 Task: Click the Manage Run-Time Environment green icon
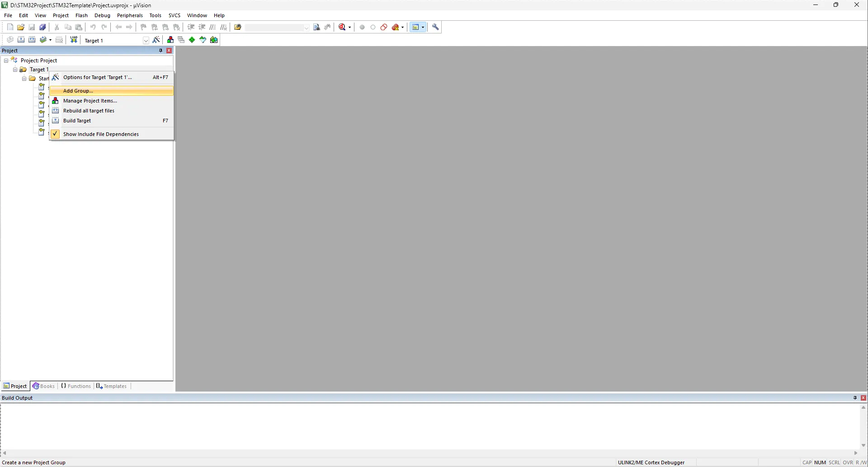[x=192, y=40]
